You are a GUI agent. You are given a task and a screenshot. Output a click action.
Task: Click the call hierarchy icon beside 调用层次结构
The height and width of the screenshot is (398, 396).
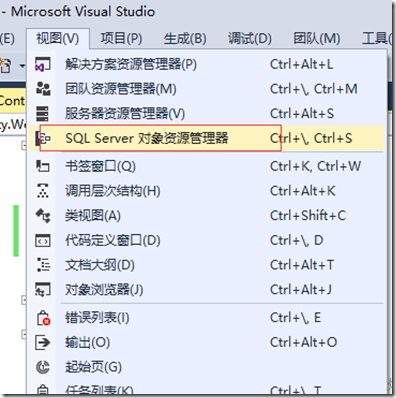[x=43, y=191]
